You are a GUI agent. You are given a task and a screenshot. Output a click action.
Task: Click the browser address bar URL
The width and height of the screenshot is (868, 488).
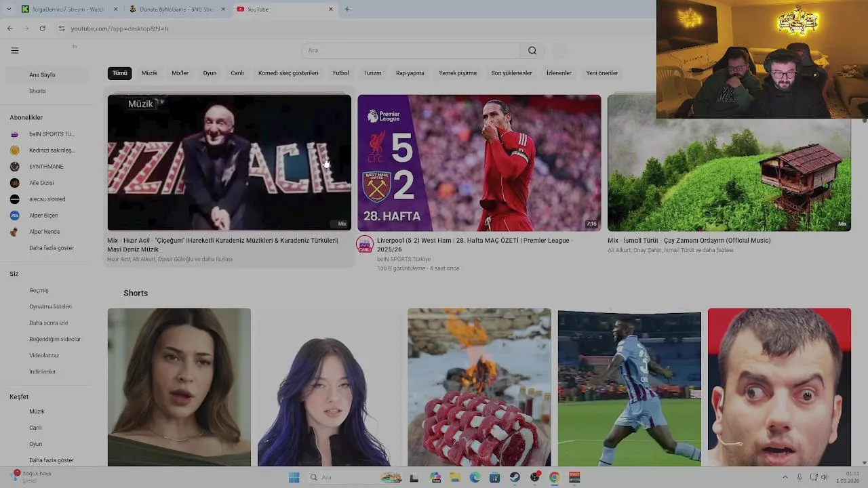pyautogui.click(x=120, y=28)
